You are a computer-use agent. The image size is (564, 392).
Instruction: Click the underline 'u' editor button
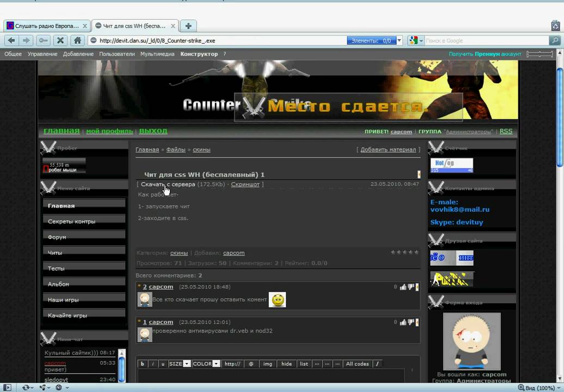pos(163,364)
